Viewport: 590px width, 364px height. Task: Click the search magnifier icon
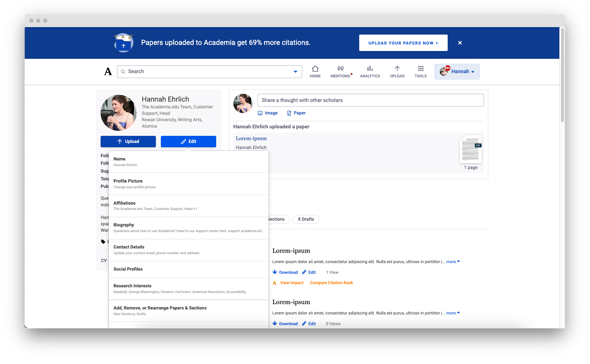(123, 72)
